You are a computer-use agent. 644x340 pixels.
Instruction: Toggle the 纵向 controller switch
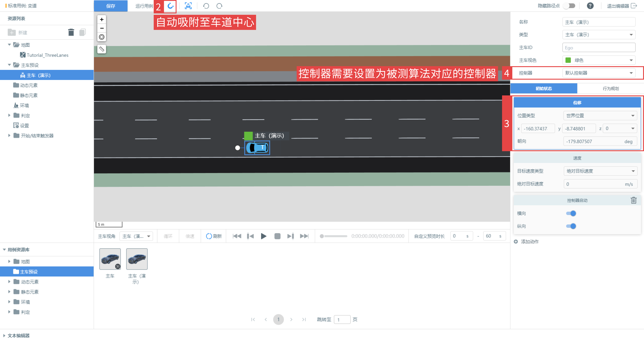pos(571,226)
